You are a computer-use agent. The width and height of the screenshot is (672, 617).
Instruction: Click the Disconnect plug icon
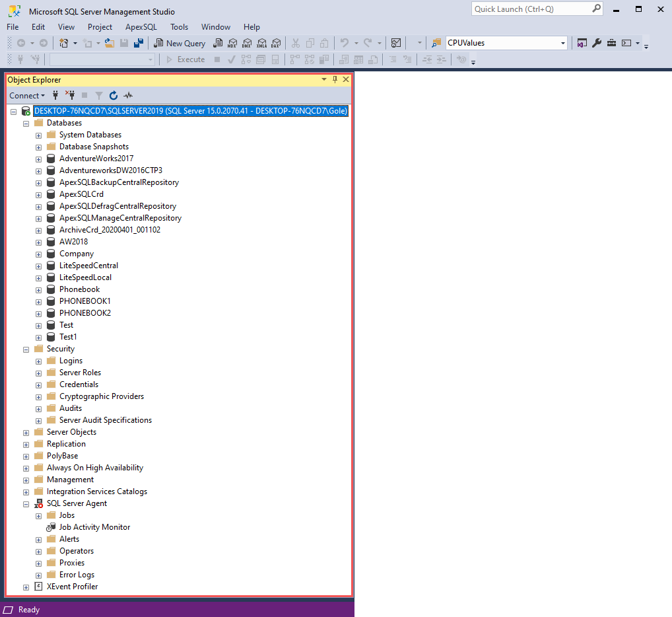70,95
